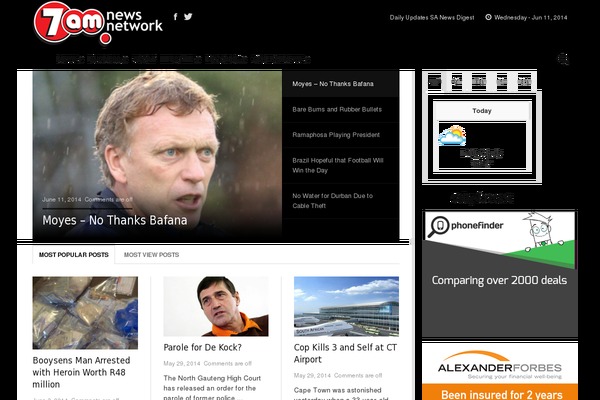Image resolution: width=600 pixels, height=400 pixels.
Task: Open Booysens Man Arrested with Heroin article
Action: [81, 372]
